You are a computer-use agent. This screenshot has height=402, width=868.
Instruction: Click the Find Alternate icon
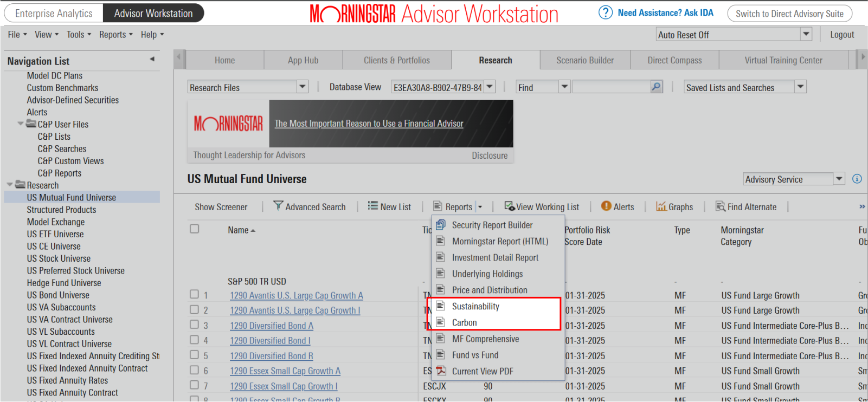coord(720,206)
